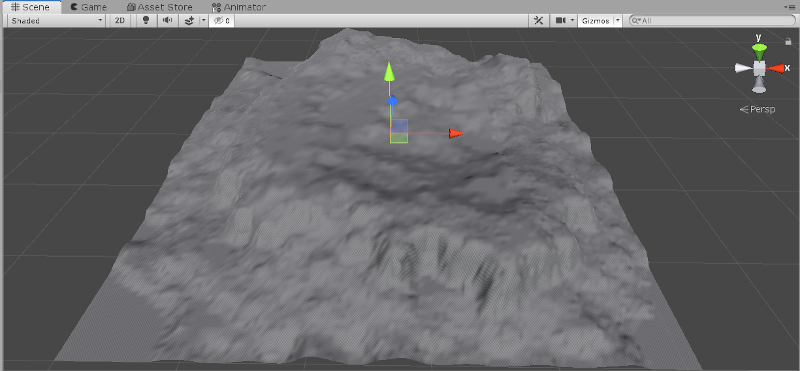Viewport: 800px width, 371px height.
Task: Switch to the Game tab
Action: point(89,7)
